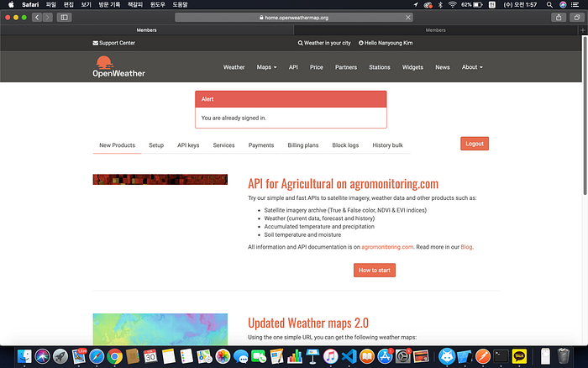Open the Safari menu in menu bar

pyautogui.click(x=30, y=4)
